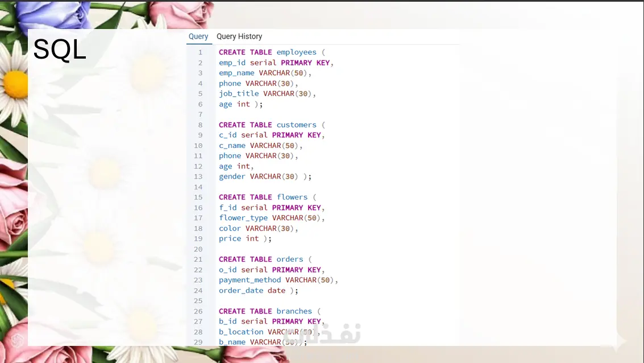Click the line 'o_id serial PRIMARY KEY,'

pyautogui.click(x=272, y=270)
